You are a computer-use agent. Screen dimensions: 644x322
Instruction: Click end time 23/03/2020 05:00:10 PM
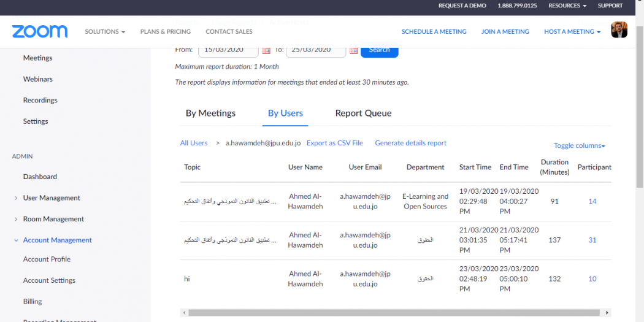pos(519,278)
